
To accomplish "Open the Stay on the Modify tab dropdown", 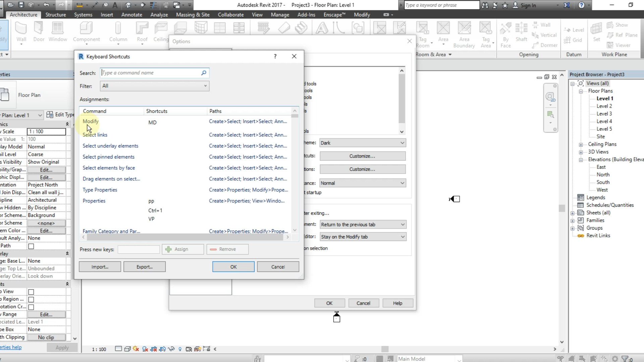I will click(363, 237).
